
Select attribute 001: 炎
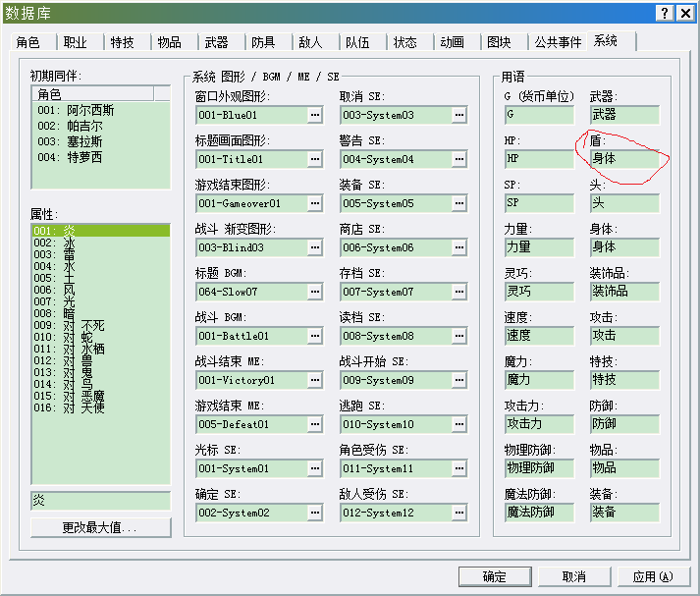(101, 231)
